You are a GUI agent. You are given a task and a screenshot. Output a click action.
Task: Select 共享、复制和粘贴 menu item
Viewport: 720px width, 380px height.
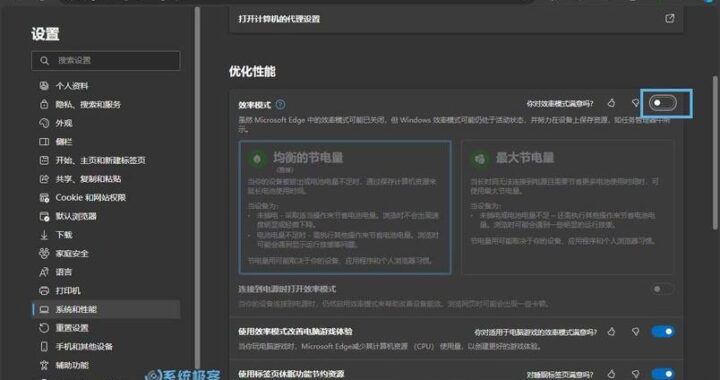pos(106,179)
